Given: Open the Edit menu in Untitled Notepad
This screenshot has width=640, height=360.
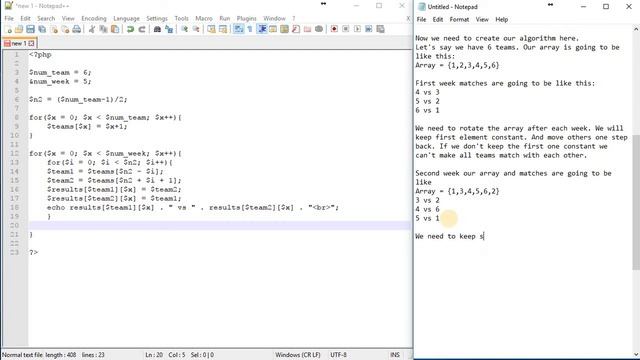Looking at the screenshot, I should [x=438, y=19].
